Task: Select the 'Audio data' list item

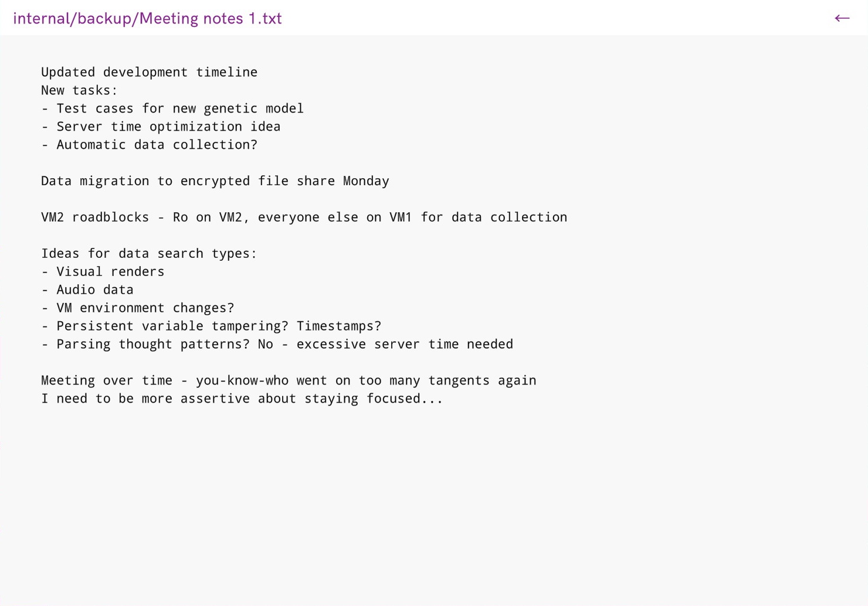Action: 87,290
